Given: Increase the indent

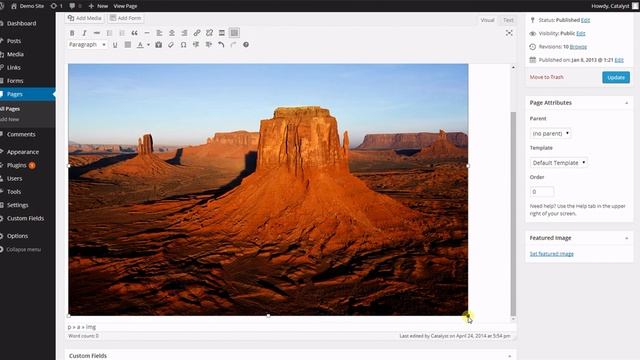Looking at the screenshot, I should (209, 45).
